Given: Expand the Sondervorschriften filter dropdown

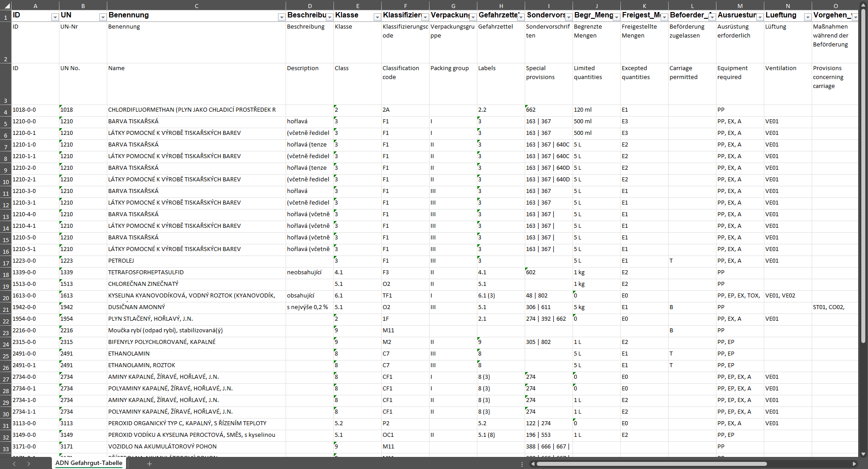Looking at the screenshot, I should [569, 17].
